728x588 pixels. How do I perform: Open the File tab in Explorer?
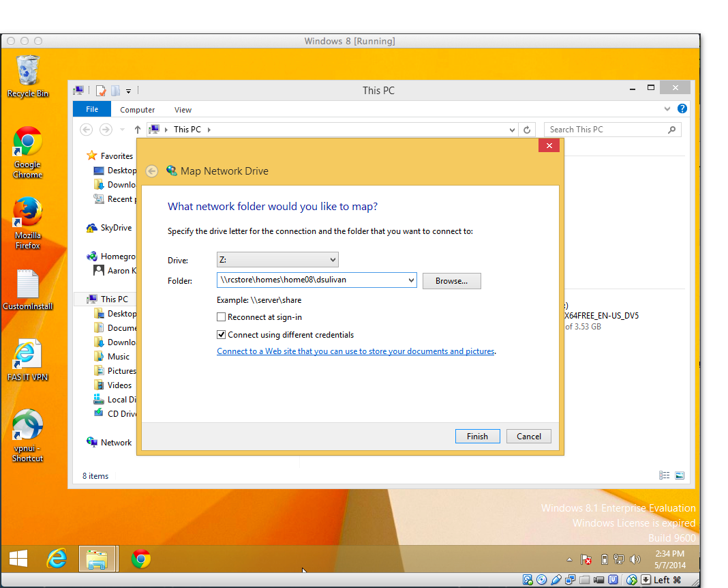(92, 109)
